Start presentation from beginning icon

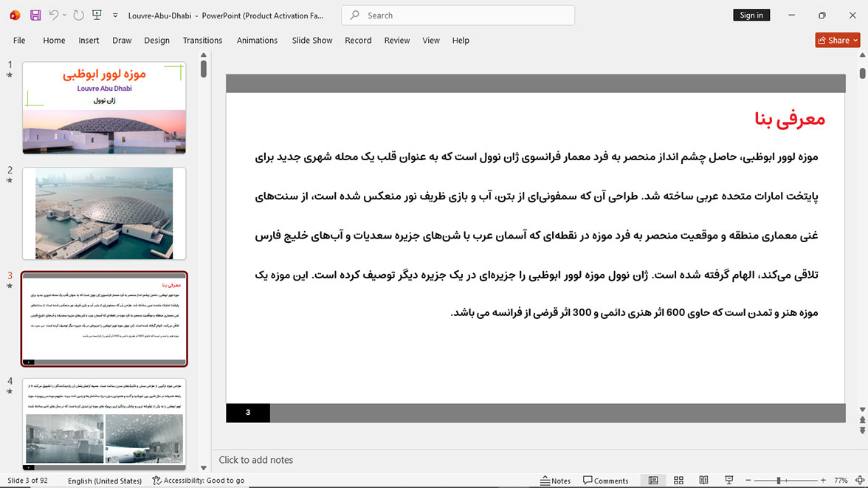pyautogui.click(x=97, y=15)
